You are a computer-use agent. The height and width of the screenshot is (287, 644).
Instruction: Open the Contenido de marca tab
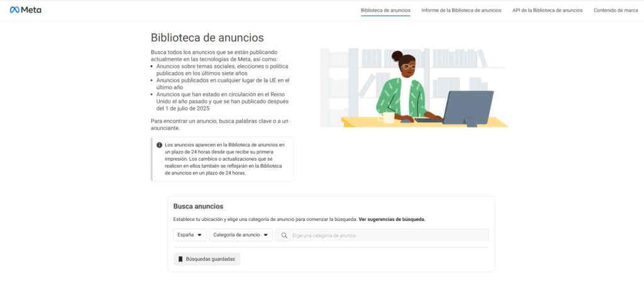point(616,10)
